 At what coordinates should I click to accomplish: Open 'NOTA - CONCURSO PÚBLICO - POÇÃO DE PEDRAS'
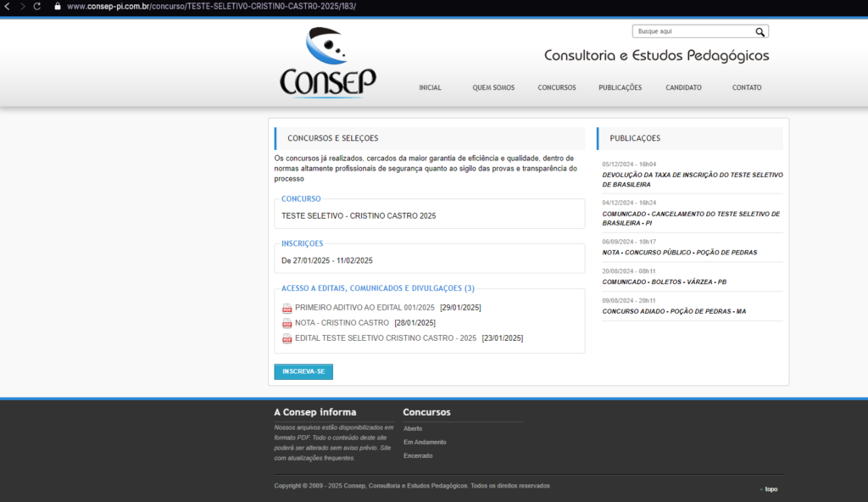coord(680,252)
